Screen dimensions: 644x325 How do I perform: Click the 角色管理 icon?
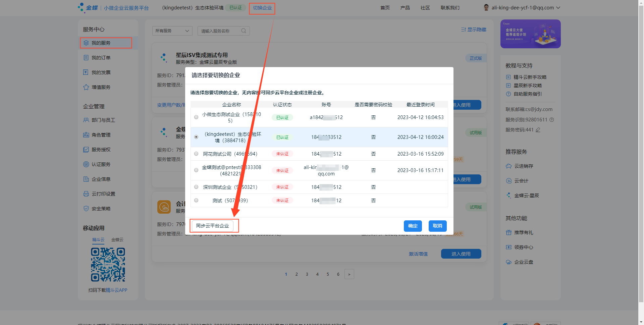86,135
